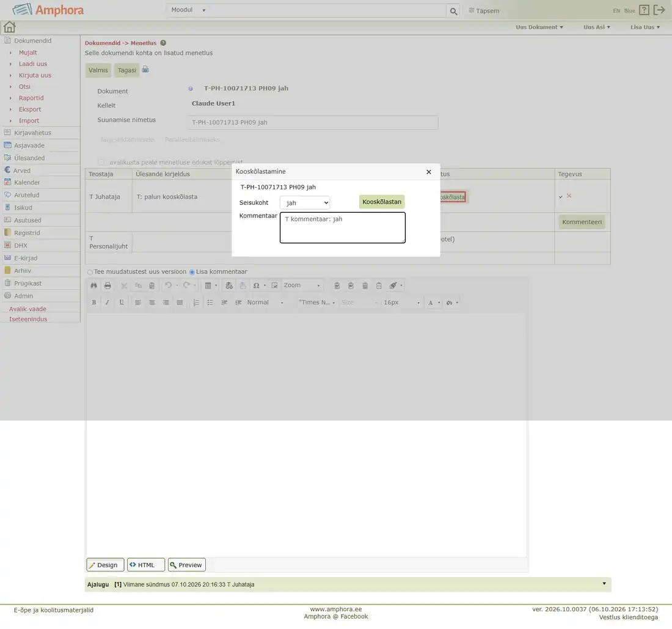
Task: Insert a numbered list
Action: point(196,303)
